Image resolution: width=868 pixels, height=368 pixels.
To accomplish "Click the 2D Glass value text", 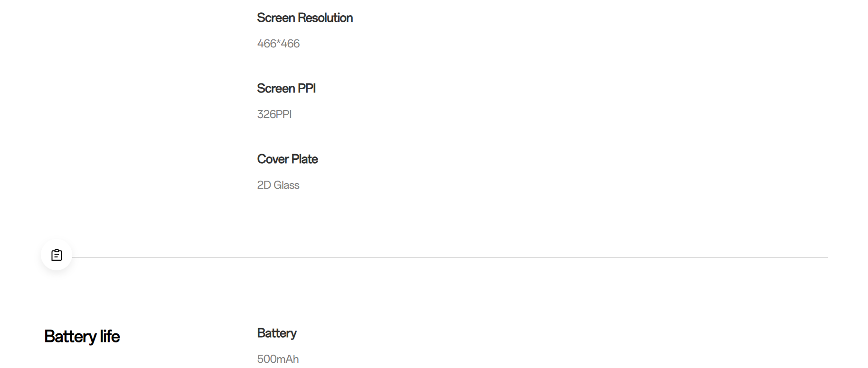I will [x=278, y=185].
